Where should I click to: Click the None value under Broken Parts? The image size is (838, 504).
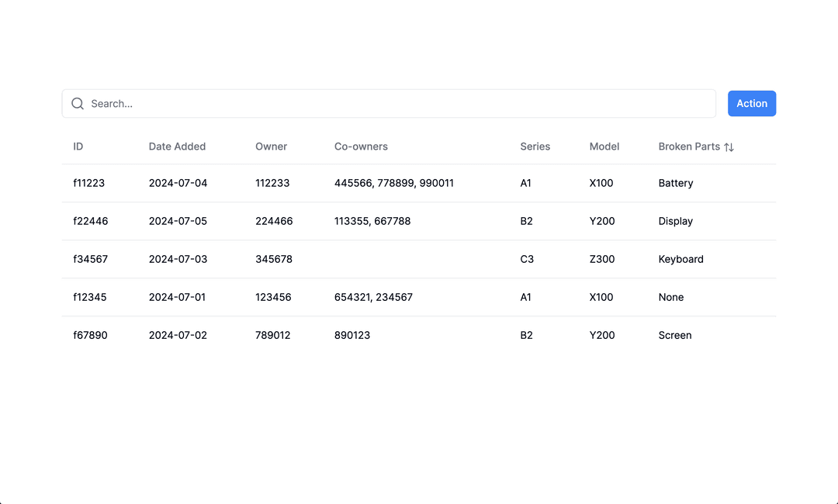[x=670, y=297]
